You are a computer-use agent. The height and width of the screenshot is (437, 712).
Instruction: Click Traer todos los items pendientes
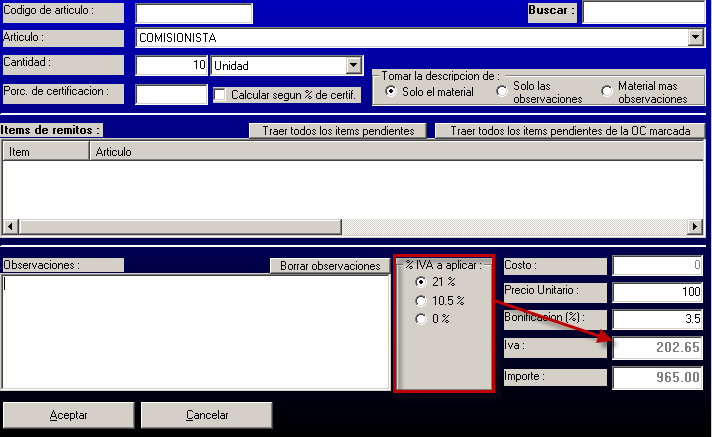[x=338, y=131]
